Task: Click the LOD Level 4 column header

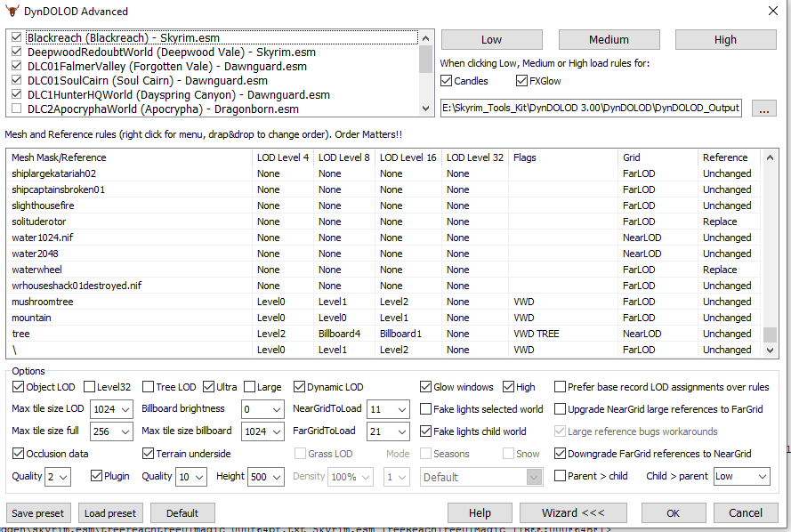Action: pos(283,157)
